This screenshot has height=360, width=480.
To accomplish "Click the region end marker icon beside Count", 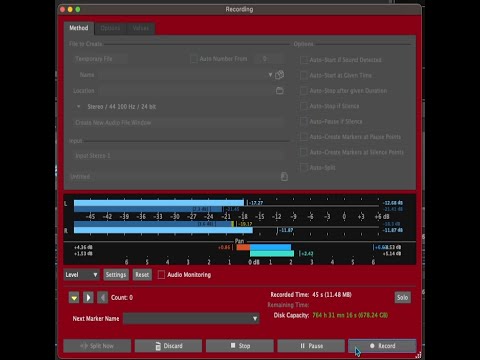I will point(102,297).
